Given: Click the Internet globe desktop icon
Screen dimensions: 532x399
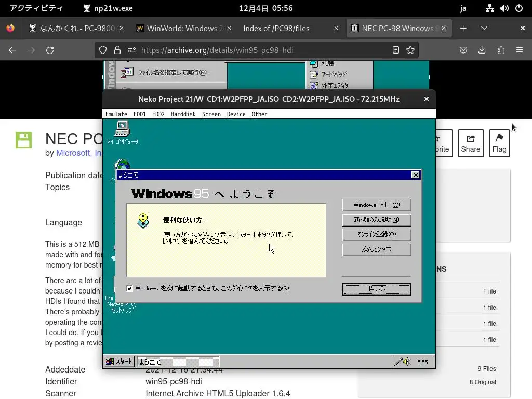Looking at the screenshot, I should tap(122, 165).
